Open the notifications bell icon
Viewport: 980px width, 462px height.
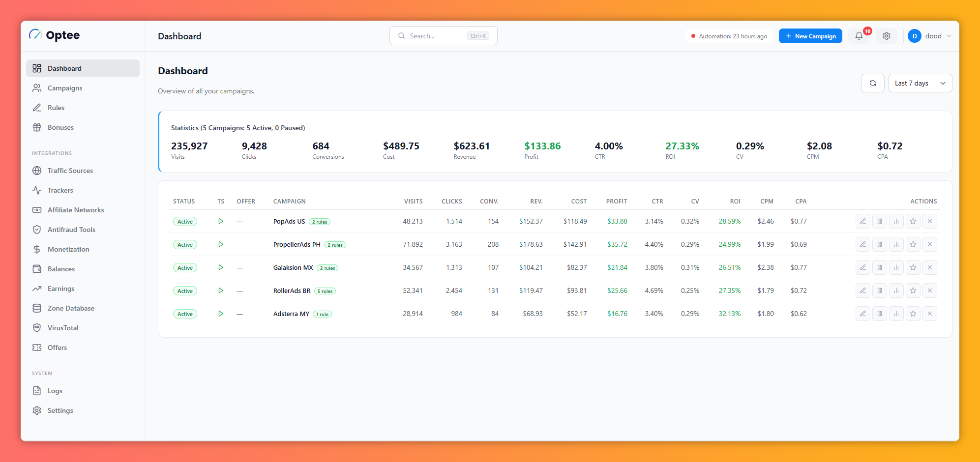click(x=859, y=36)
